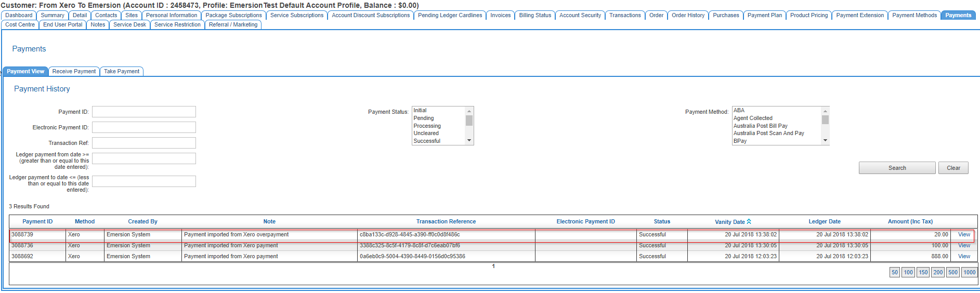The height and width of the screenshot is (293, 980).
Task: Set page size to 1000 results
Action: click(969, 273)
